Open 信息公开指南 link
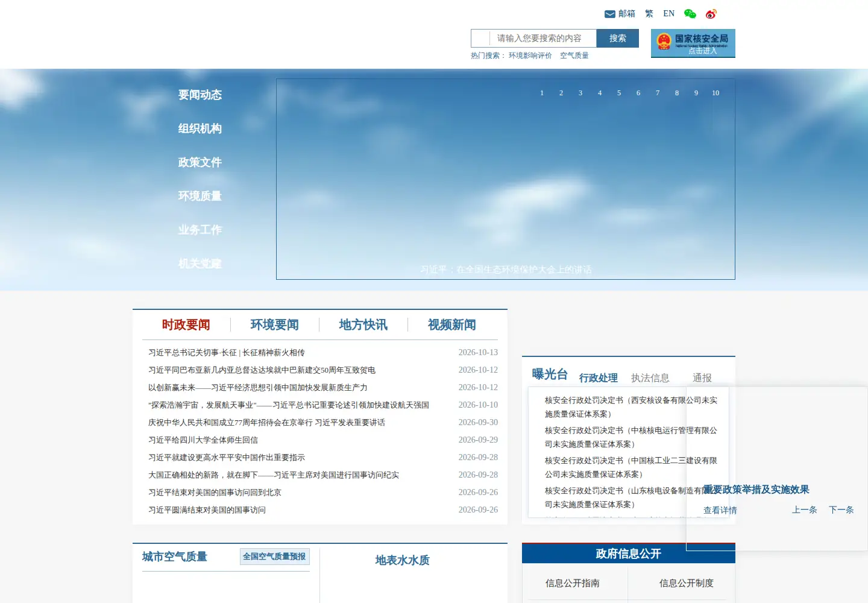The image size is (868, 603). tap(573, 583)
